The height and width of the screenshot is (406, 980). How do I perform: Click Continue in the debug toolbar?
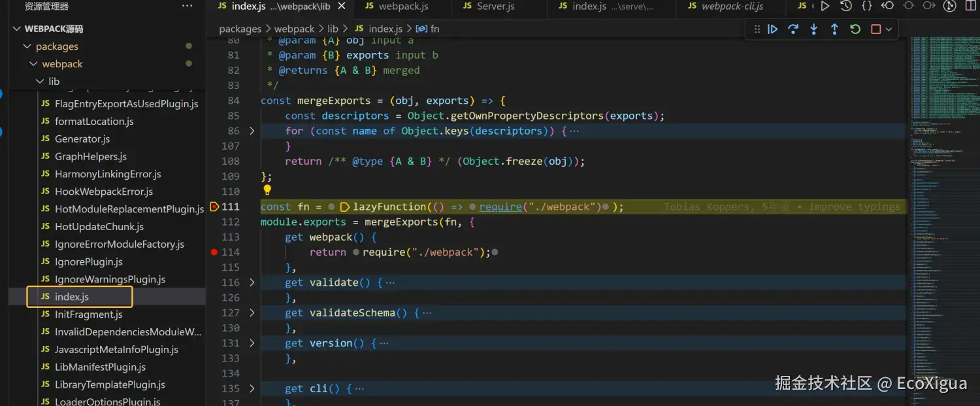click(772, 29)
